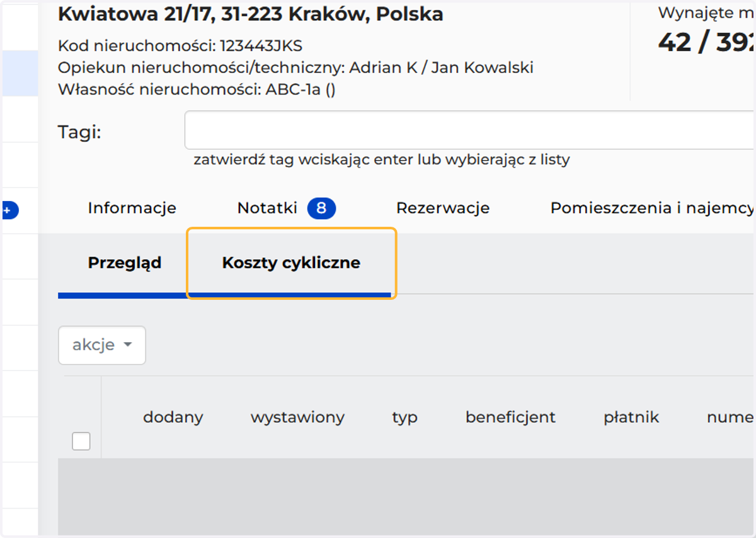Viewport: 756px width, 538px height.
Task: Sort by the wystawiony column
Action: click(297, 417)
